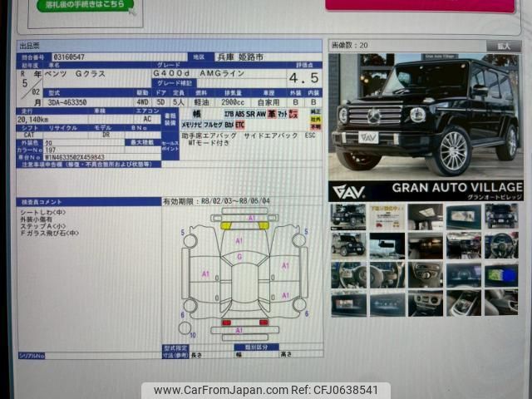Click the マット floor mat badge
The image size is (532, 399).
(x=283, y=112)
